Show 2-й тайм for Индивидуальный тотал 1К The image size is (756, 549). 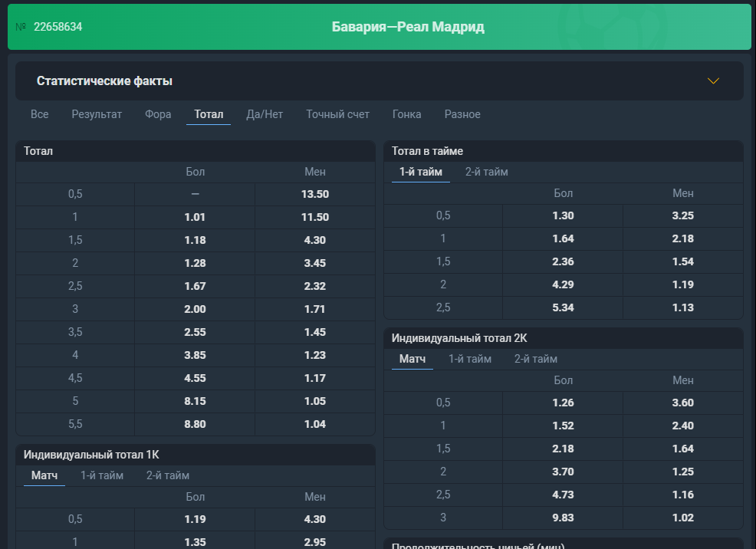(x=168, y=475)
